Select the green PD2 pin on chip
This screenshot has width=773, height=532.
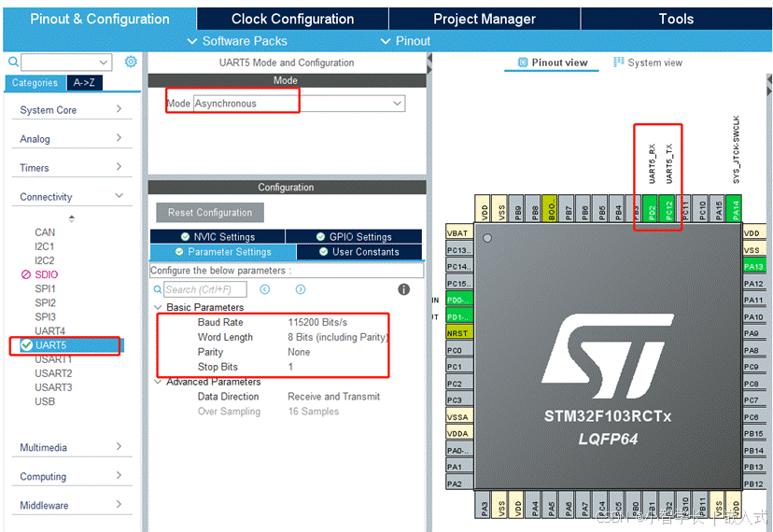click(652, 208)
